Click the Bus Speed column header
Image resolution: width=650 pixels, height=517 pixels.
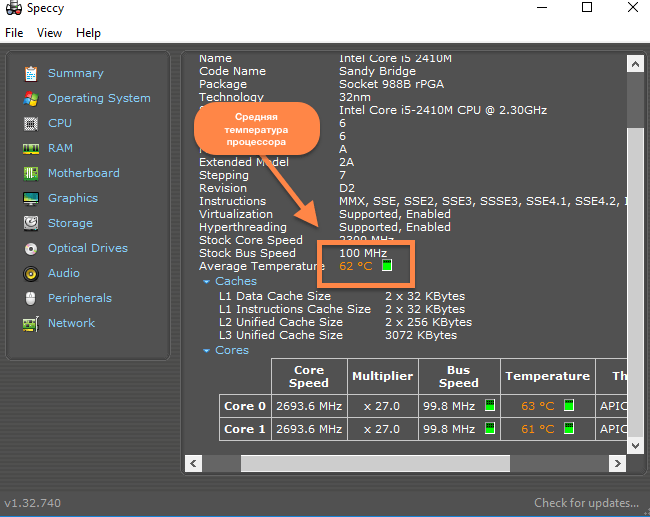[x=459, y=376]
